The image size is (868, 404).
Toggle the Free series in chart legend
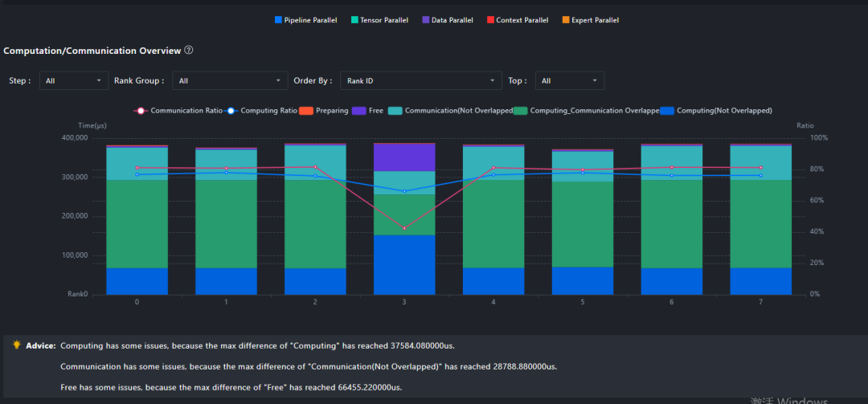click(x=369, y=111)
